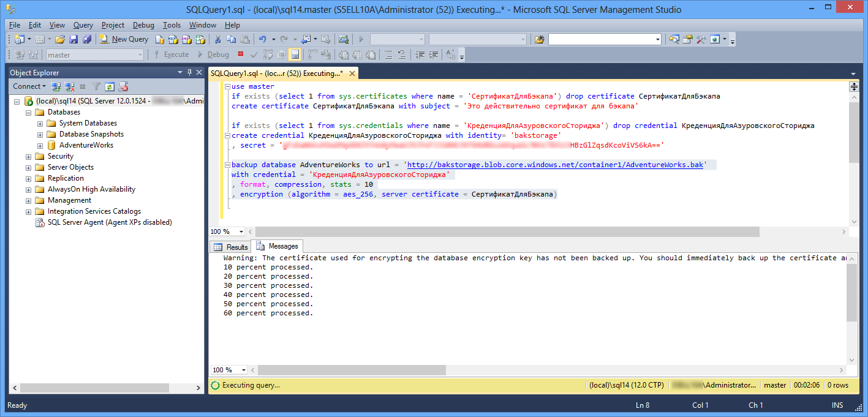Click the editor split-window handle
The width and height of the screenshot is (868, 417).
pos(853,86)
